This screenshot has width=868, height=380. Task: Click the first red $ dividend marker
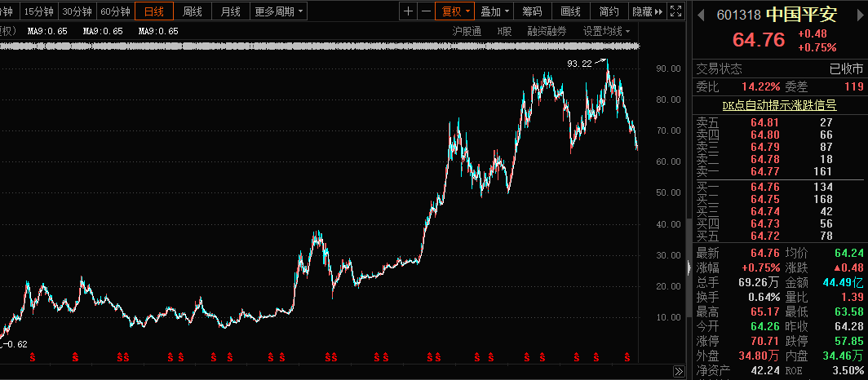pos(33,357)
